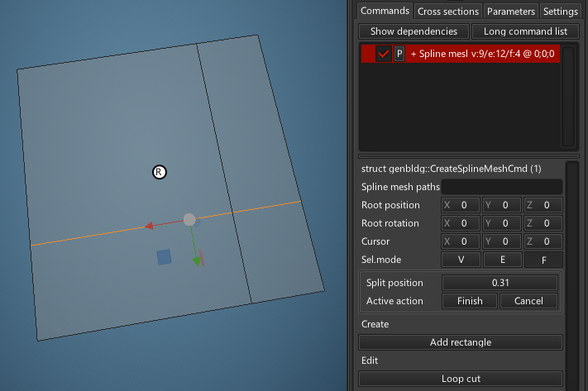Select the Spline mesh command row text

[x=483, y=54]
